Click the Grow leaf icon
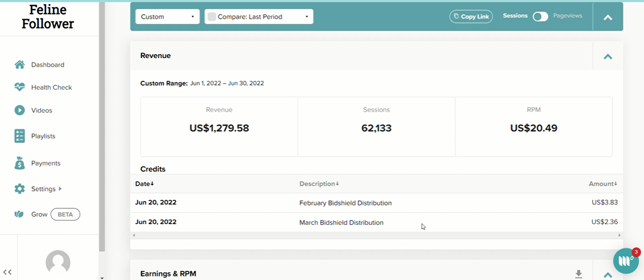This screenshot has width=644, height=280. pyautogui.click(x=19, y=214)
